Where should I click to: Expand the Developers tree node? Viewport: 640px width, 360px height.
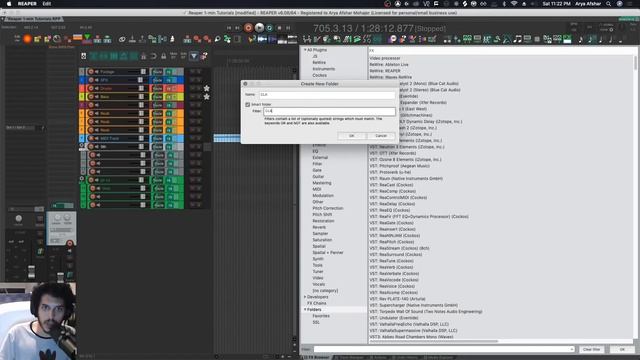pyautogui.click(x=304, y=297)
